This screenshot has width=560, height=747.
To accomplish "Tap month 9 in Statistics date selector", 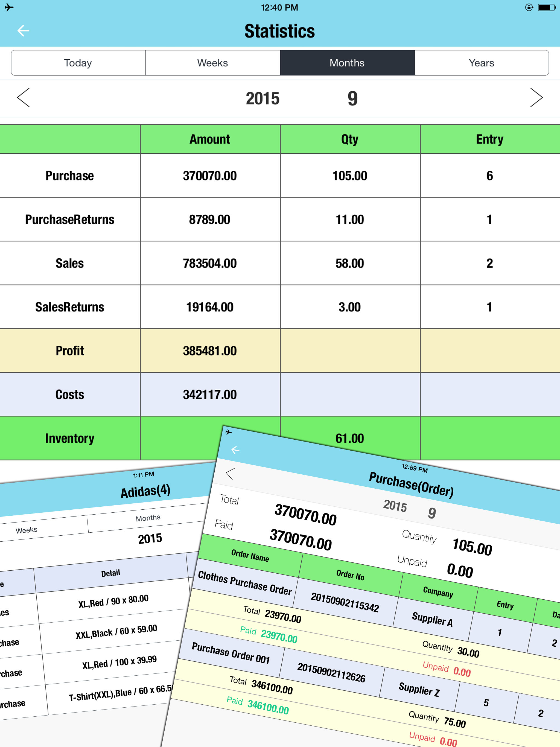I will pos(352,99).
